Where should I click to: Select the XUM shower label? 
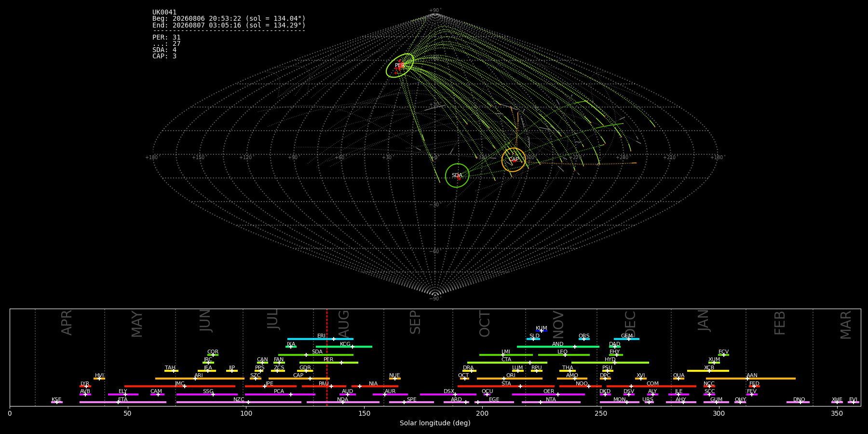pyautogui.click(x=714, y=360)
